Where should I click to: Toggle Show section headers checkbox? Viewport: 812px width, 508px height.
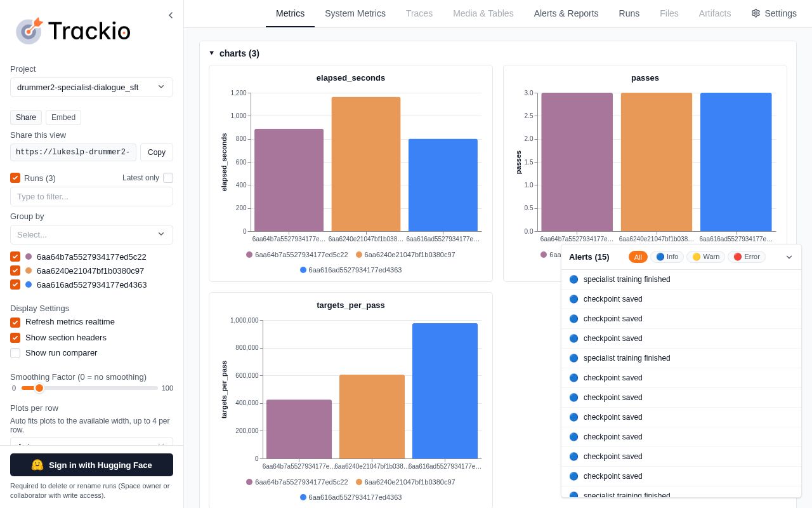pos(15,338)
